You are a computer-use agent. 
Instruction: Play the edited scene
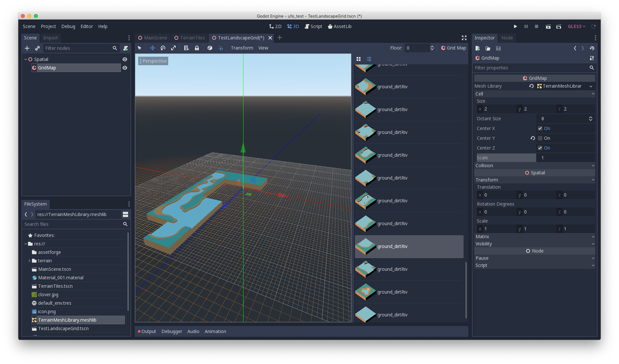coord(548,26)
